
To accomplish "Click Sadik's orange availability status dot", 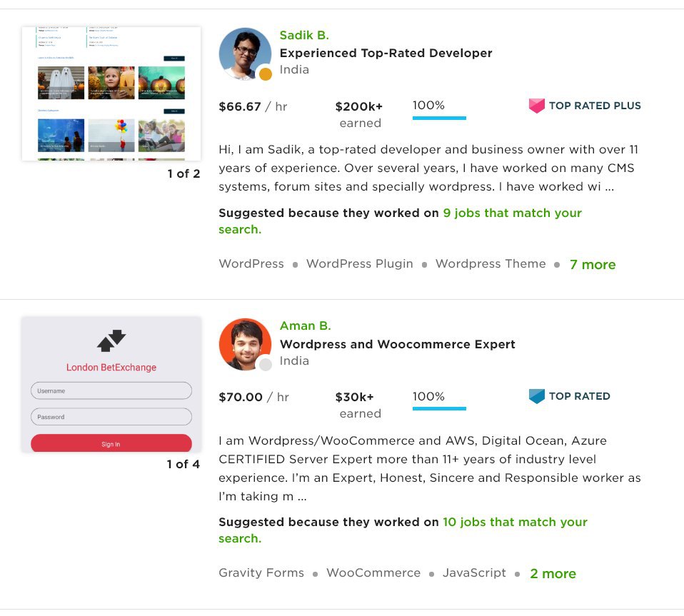I will point(265,74).
